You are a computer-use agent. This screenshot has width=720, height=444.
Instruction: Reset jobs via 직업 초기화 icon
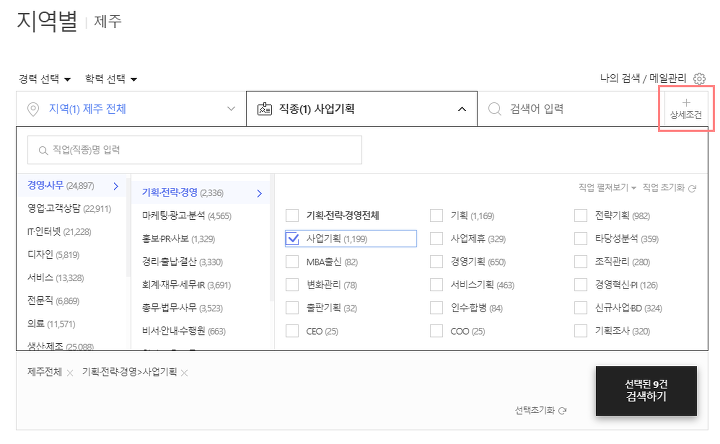click(x=692, y=188)
